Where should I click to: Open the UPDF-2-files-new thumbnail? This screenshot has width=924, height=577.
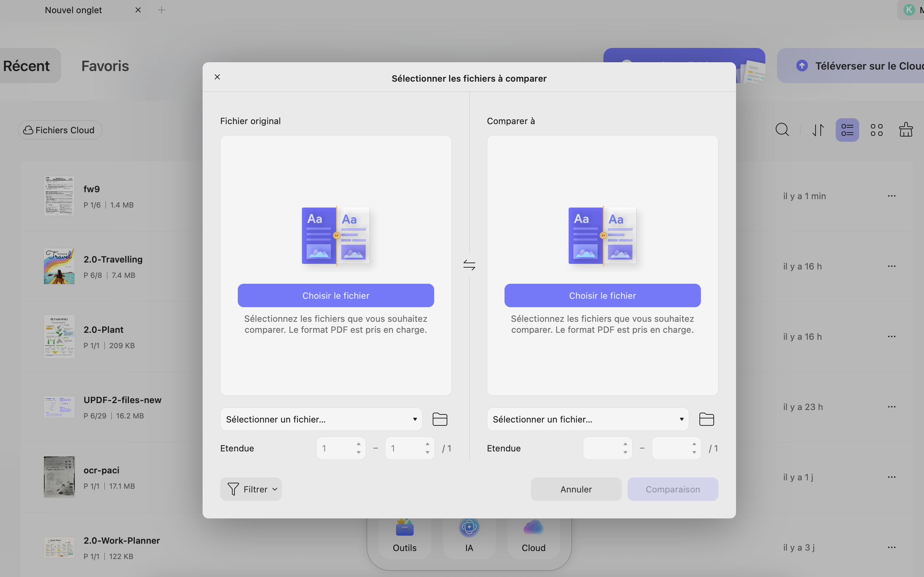pos(59,407)
